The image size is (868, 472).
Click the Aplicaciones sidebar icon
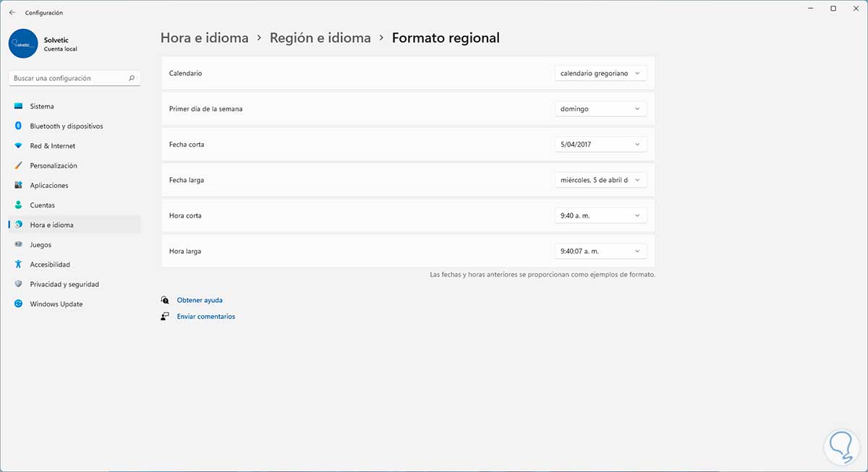tap(19, 186)
